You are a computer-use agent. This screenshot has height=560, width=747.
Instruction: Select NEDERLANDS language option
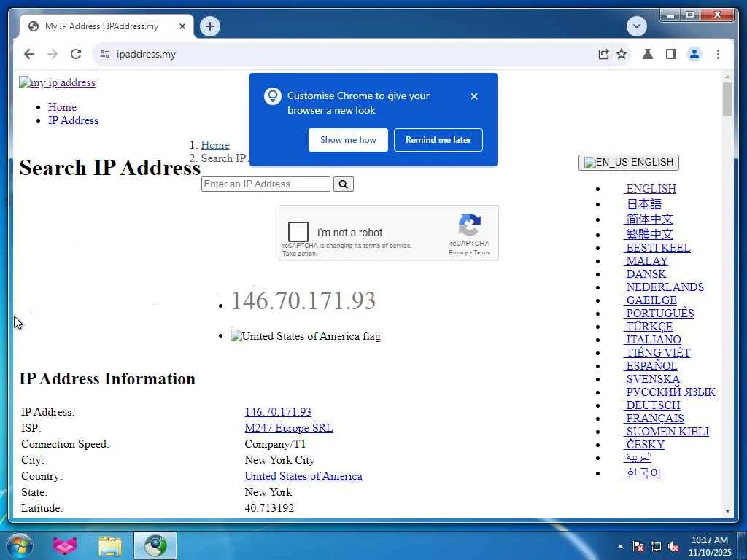[x=664, y=287]
